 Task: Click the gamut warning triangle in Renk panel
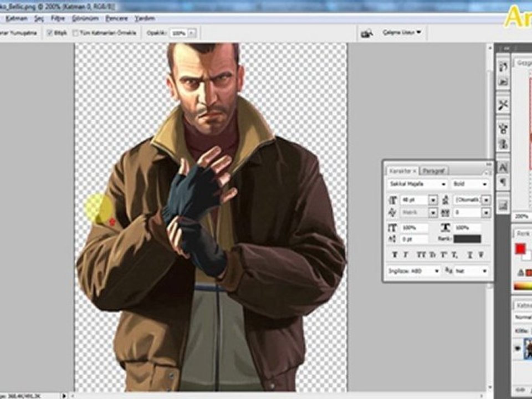(x=520, y=272)
